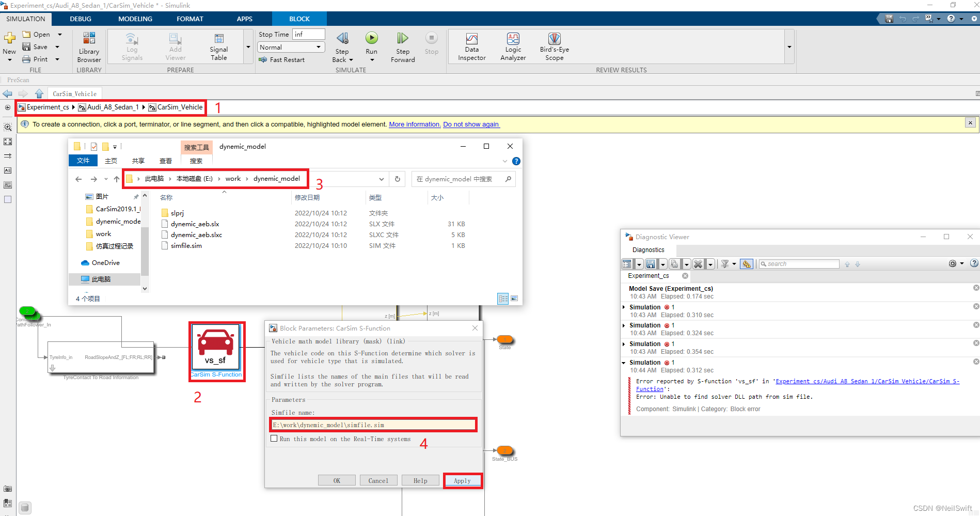This screenshot has width=980, height=516.
Task: Select dynemic_aeb.slx file in Explorer
Action: pos(195,224)
